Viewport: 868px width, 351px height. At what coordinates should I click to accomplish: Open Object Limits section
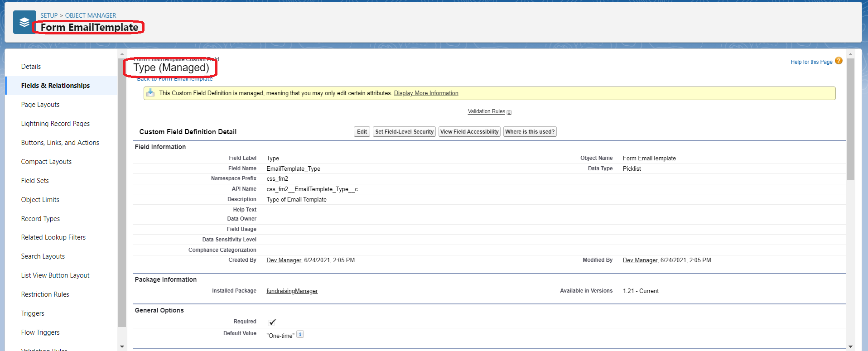click(x=40, y=200)
